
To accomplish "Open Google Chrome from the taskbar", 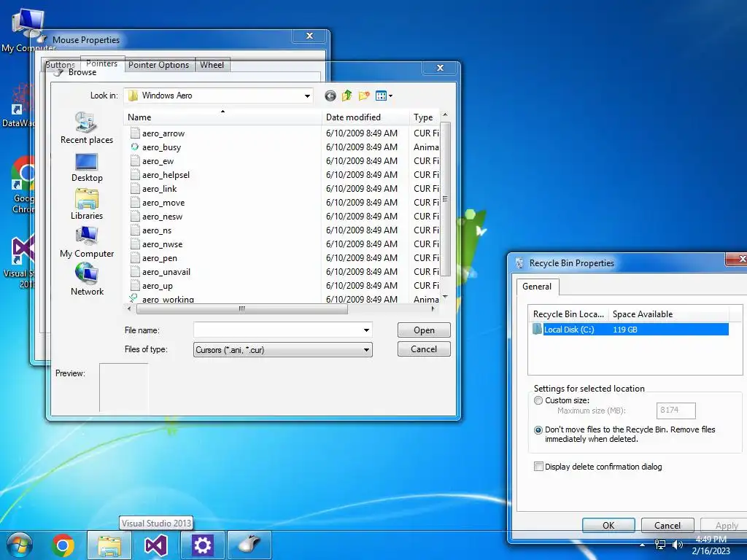I will 63,545.
